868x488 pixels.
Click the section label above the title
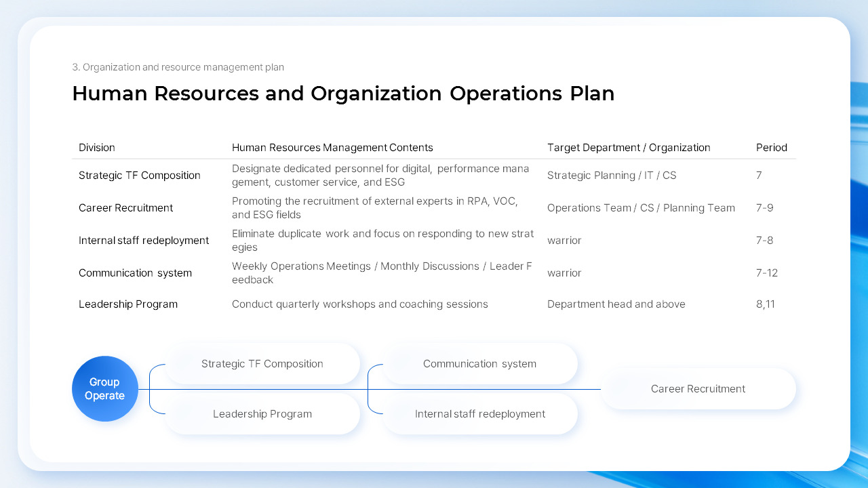(178, 67)
